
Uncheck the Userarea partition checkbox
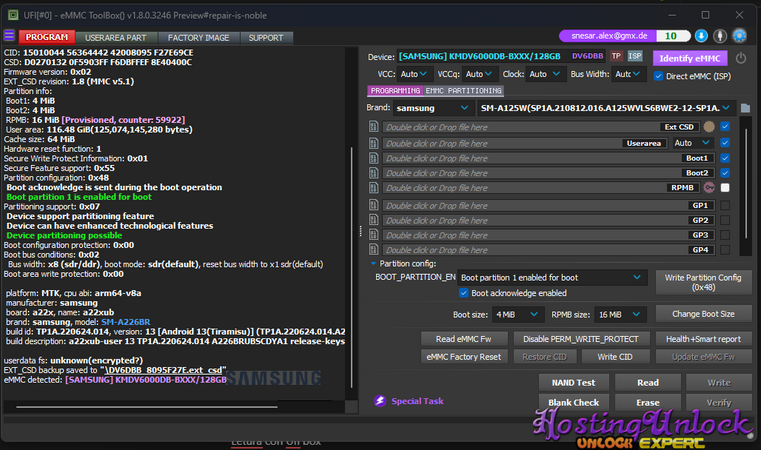(x=725, y=143)
